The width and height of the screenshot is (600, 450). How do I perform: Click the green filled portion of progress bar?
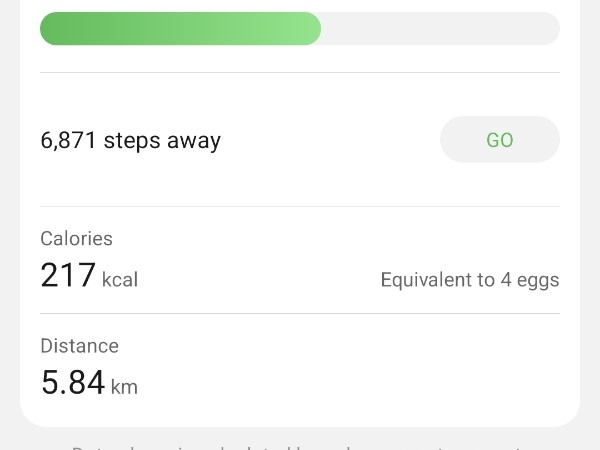coord(180,29)
